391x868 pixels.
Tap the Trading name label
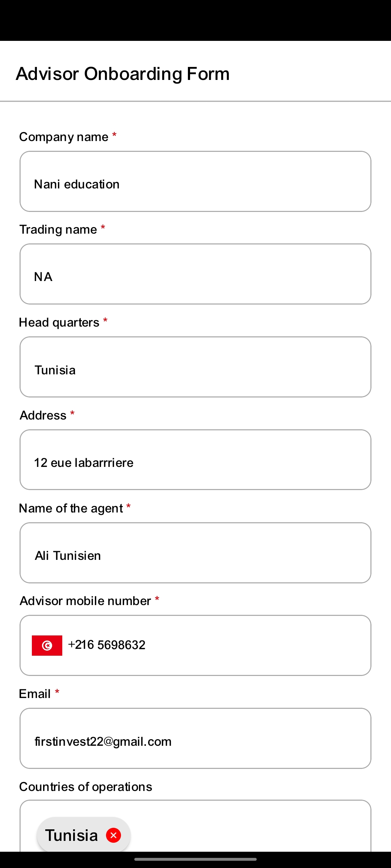[58, 230]
